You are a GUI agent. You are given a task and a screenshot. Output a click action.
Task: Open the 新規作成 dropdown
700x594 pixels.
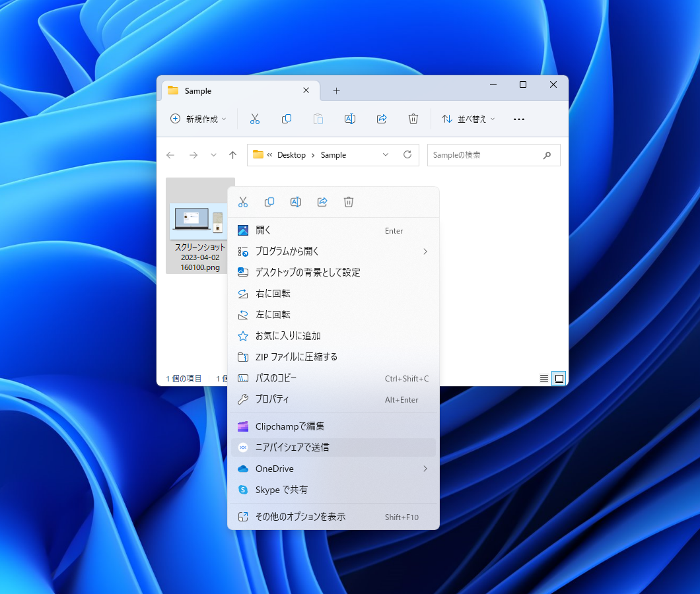pyautogui.click(x=199, y=119)
